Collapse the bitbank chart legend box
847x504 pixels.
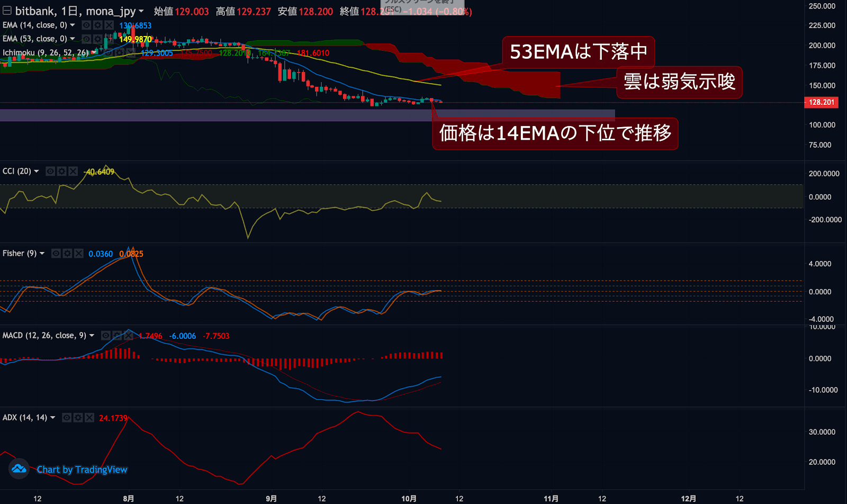7,11
